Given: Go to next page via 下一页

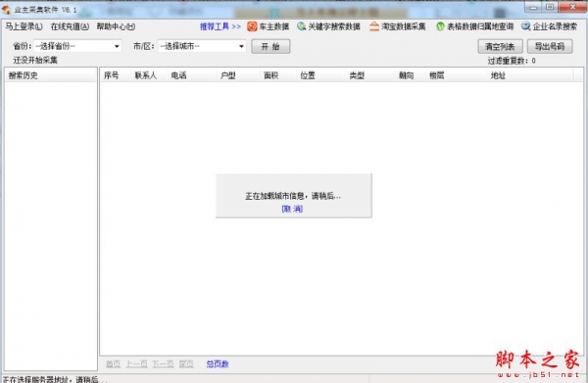Looking at the screenshot, I should (x=163, y=363).
